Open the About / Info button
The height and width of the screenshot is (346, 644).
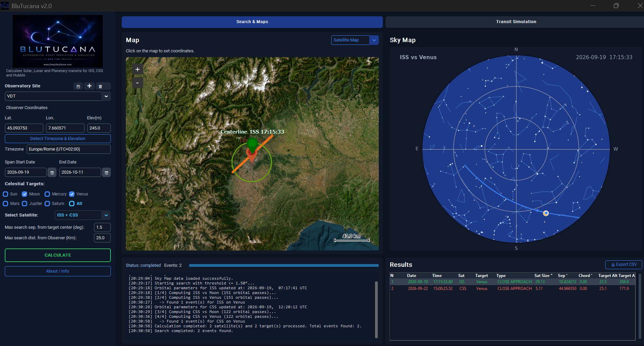click(58, 271)
